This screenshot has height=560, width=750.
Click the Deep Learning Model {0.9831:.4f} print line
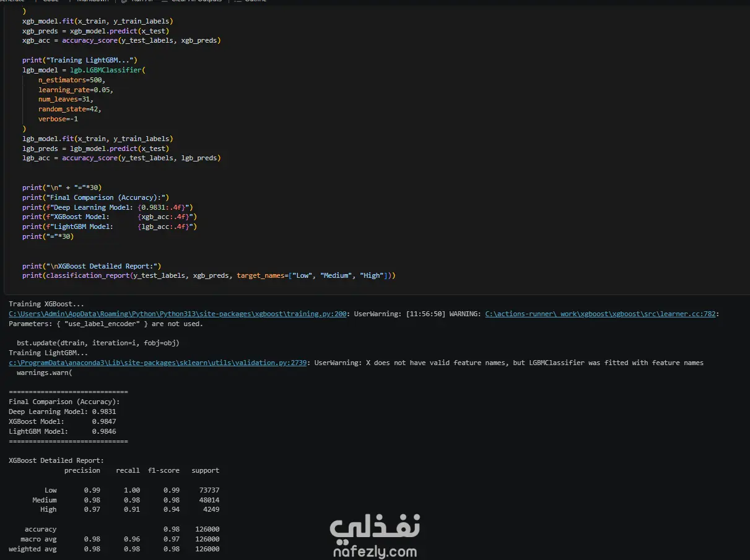(x=108, y=207)
